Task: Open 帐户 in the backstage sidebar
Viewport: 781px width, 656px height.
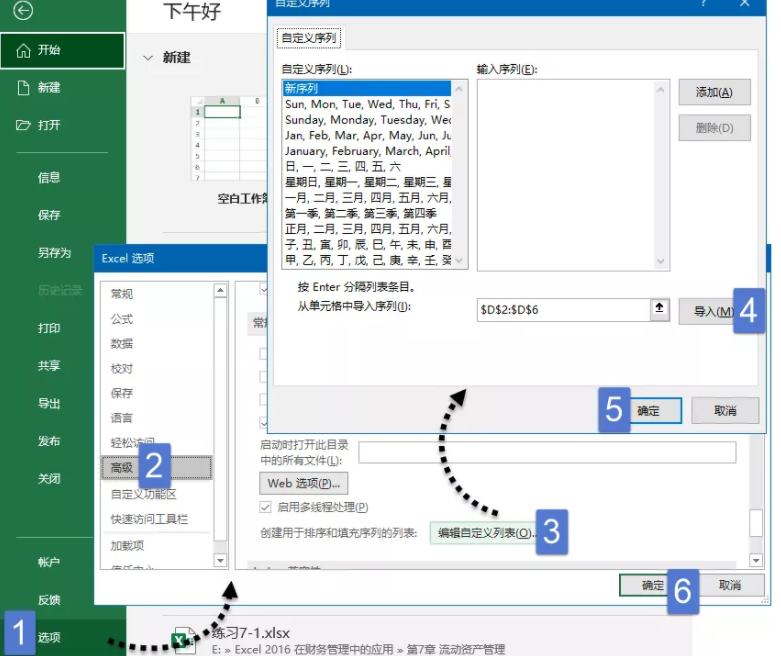Action: click(49, 562)
